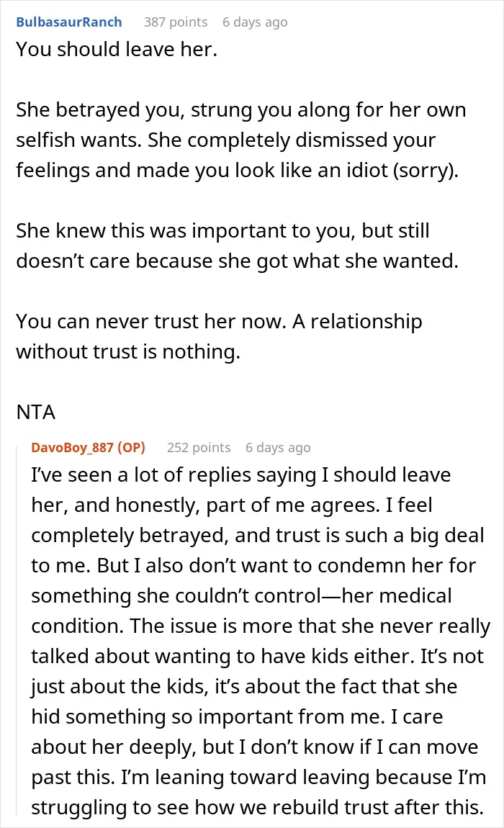Click the 252 points score label
The height and width of the screenshot is (828, 504).
199,448
